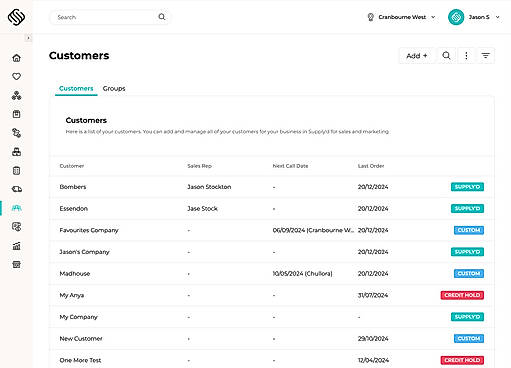
Task: Open the orders box icon in sidebar
Action: (x=16, y=114)
